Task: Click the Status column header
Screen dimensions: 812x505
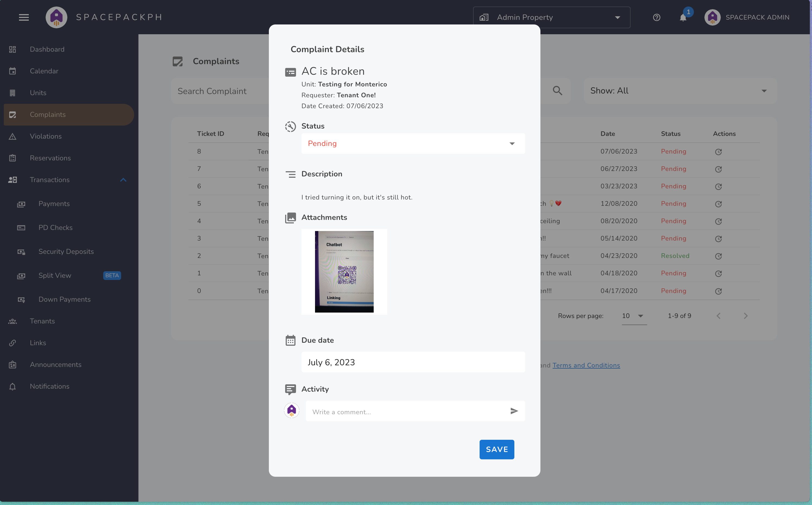Action: (671, 134)
